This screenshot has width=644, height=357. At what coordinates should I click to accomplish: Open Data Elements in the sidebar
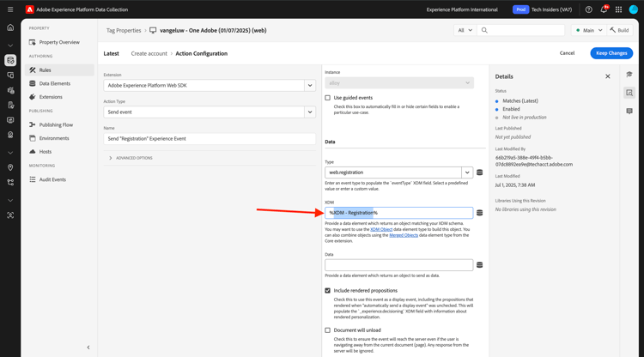55,83
